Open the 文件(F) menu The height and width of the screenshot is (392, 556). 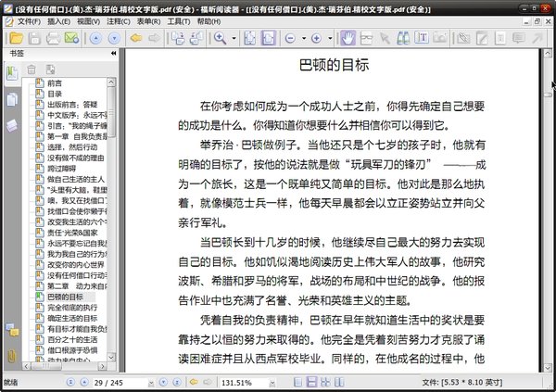coord(29,21)
